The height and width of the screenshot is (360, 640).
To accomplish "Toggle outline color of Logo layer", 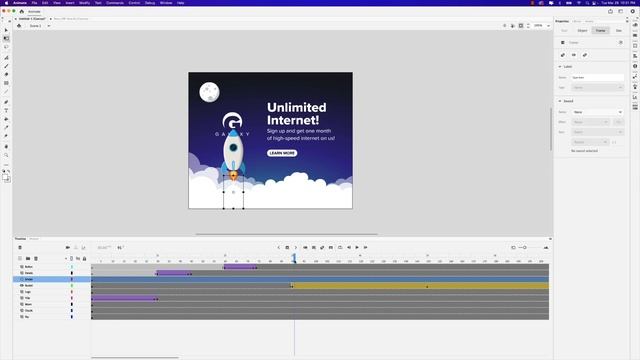I will [x=72, y=292].
